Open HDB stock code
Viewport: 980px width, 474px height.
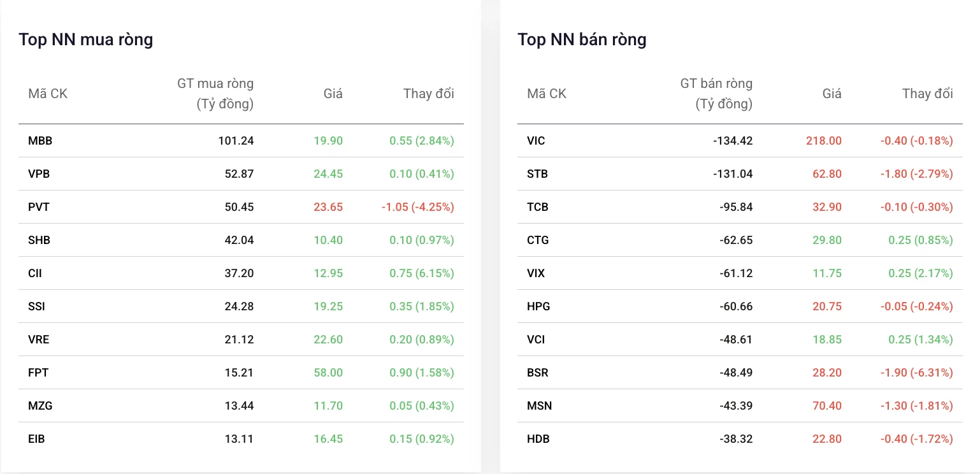538,439
